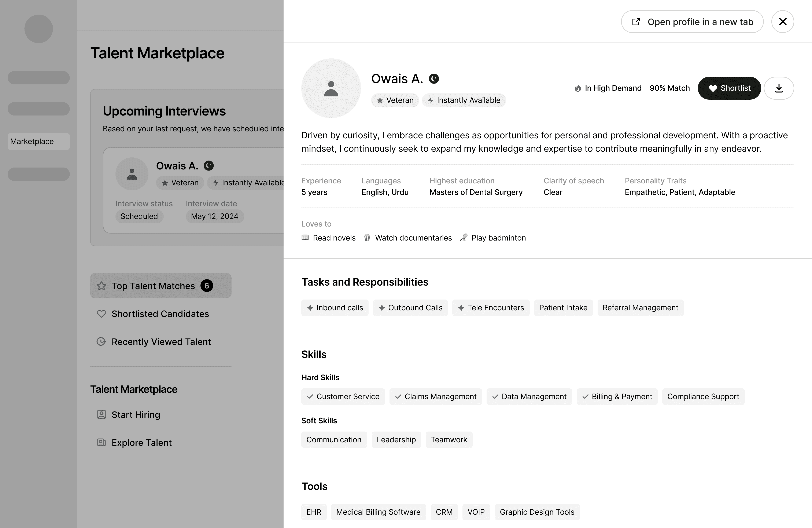The width and height of the screenshot is (812, 528).
Task: Close the profile side panel
Action: pyautogui.click(x=783, y=22)
